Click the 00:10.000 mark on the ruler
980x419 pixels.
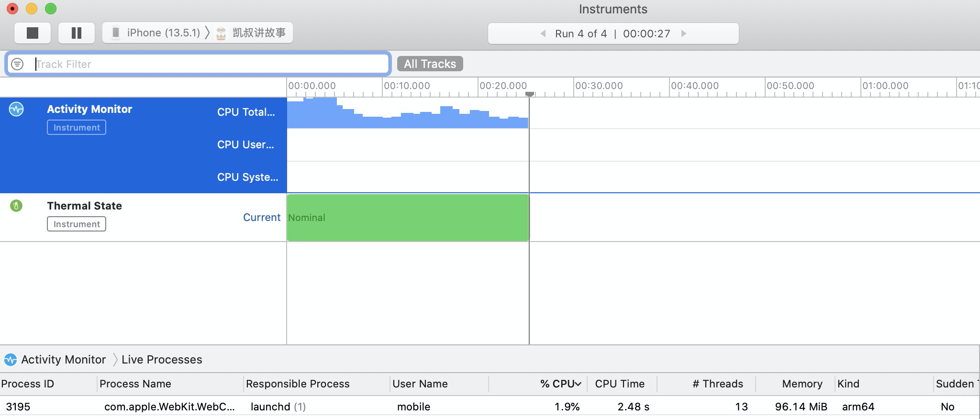pos(407,86)
